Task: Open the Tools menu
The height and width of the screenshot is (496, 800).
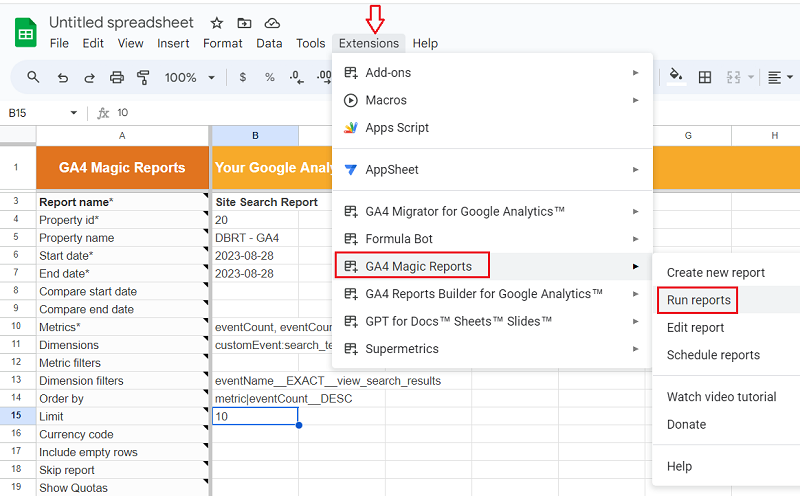Action: tap(310, 43)
